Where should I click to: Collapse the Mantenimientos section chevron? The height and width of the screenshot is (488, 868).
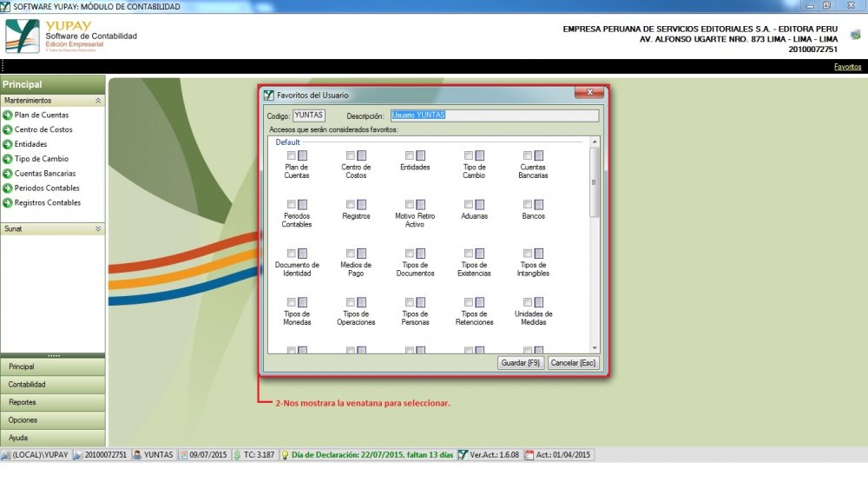(x=98, y=100)
